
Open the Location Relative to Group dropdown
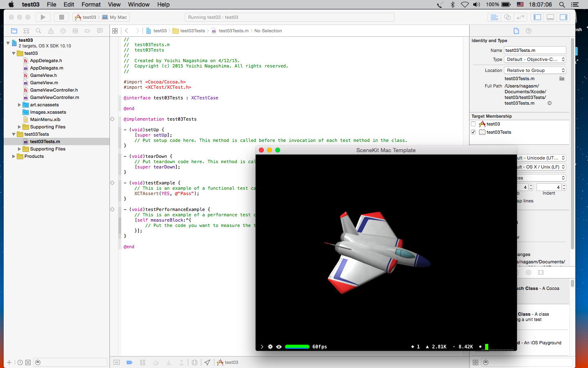tap(535, 70)
